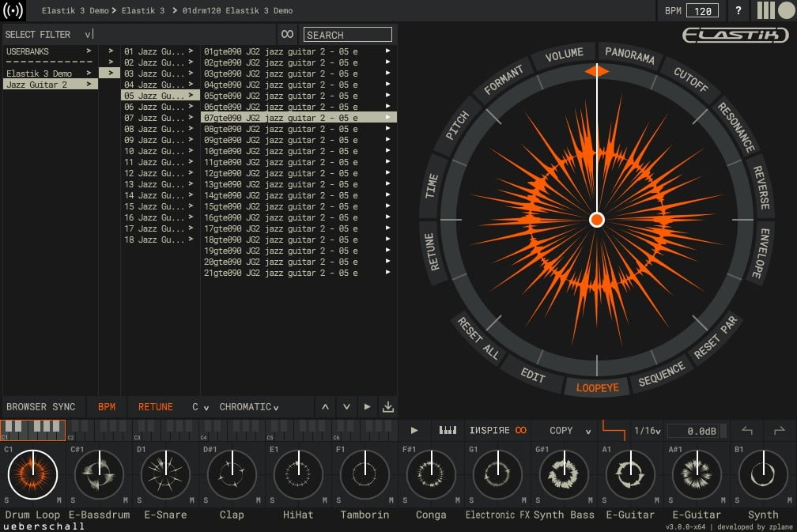Viewport: 797px width, 532px height.
Task: Select the HiHat pad E1
Action: click(x=298, y=474)
